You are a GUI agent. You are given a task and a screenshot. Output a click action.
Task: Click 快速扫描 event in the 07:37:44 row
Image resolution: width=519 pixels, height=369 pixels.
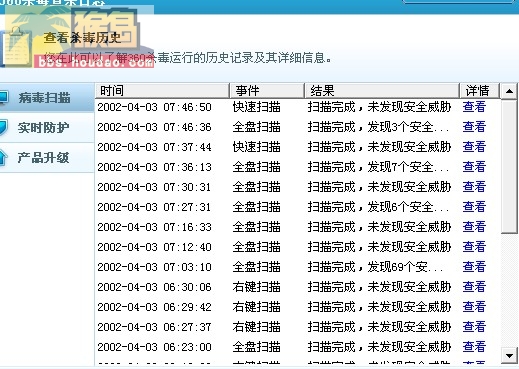click(x=256, y=147)
